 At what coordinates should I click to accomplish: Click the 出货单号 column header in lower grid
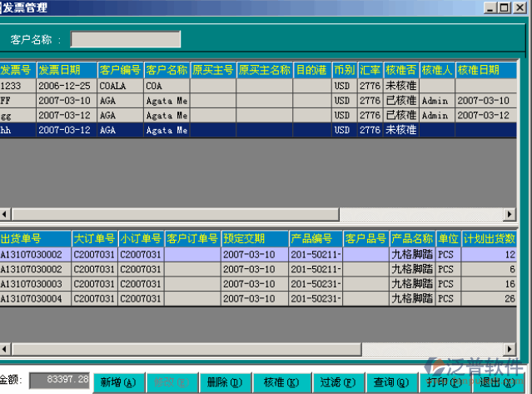(33, 240)
